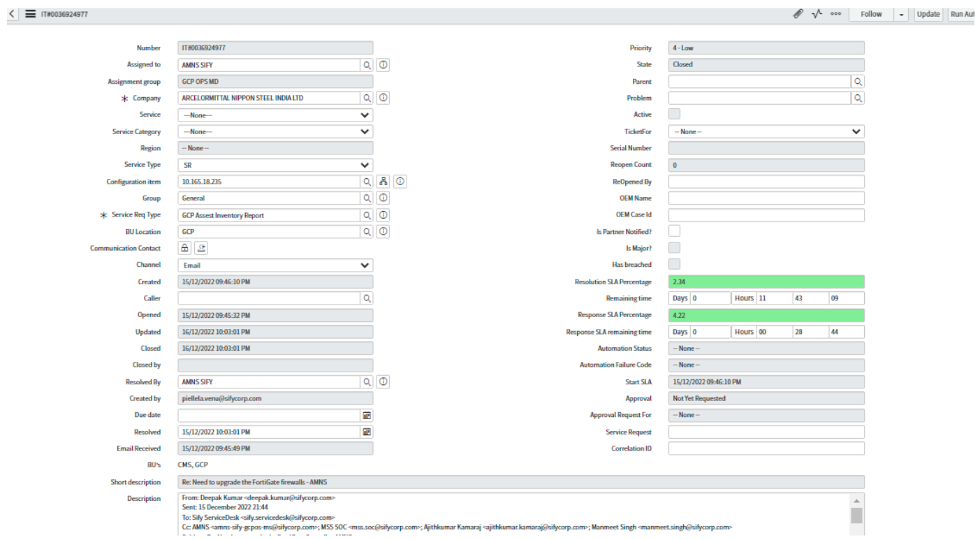Screen dimensions: 980x540
Task: Show info for Assigned to AMNS SIFY
Action: [x=383, y=64]
